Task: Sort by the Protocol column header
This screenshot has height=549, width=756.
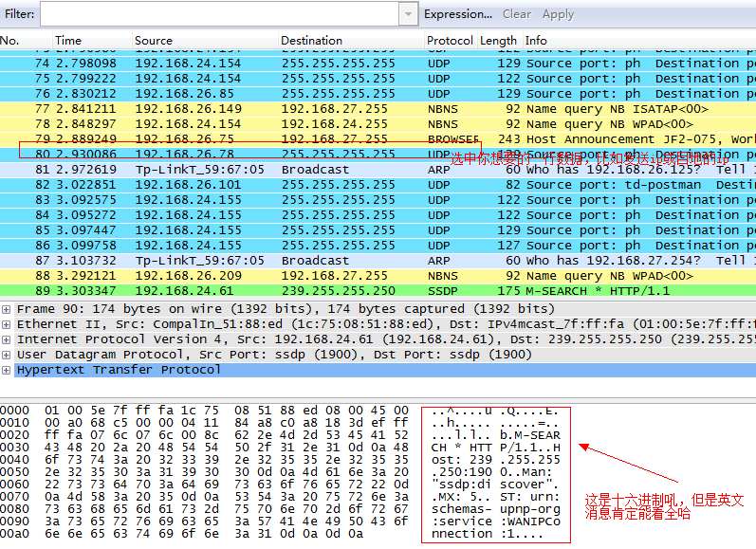Action: (451, 41)
